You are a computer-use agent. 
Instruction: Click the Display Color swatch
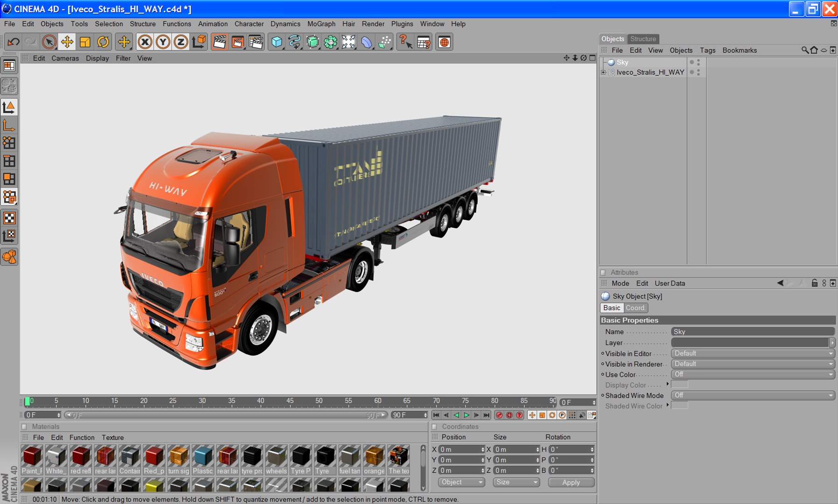coord(679,385)
